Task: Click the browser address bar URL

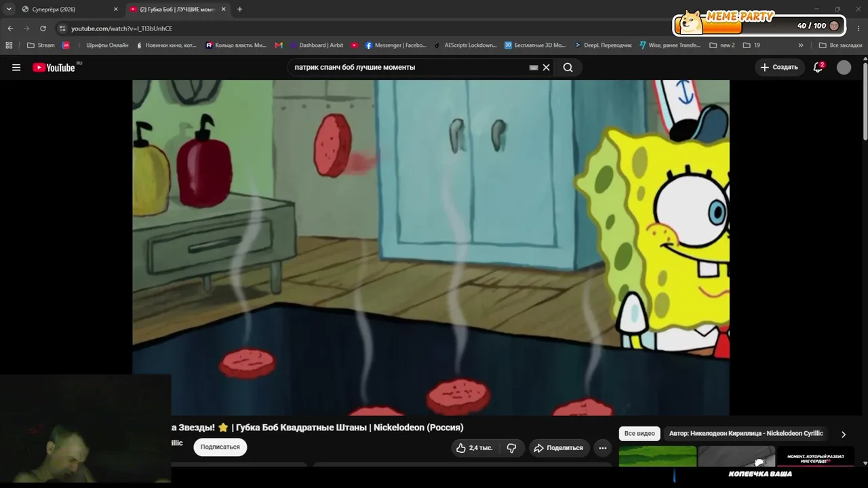Action: tap(122, 28)
